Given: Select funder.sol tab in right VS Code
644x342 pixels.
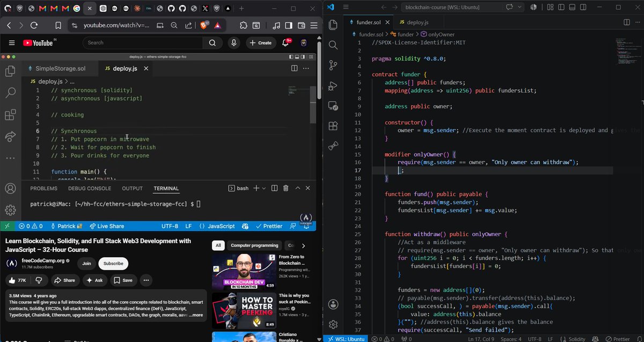Looking at the screenshot, I should 368,22.
